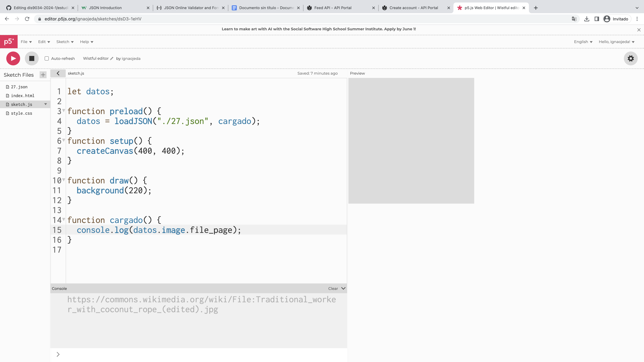This screenshot has width=644, height=362.
Task: Dismiss the Summer Institute banner
Action: click(x=639, y=30)
